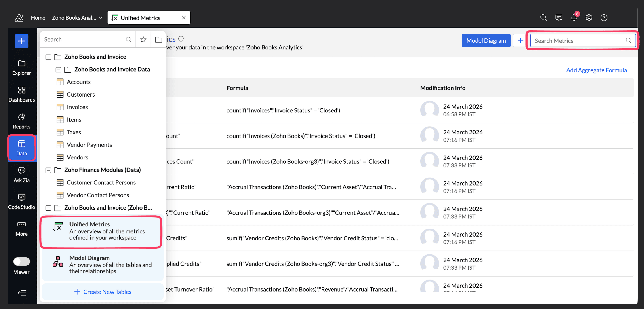The image size is (644, 309).
Task: Click the blue create new plus button
Action: tap(21, 41)
